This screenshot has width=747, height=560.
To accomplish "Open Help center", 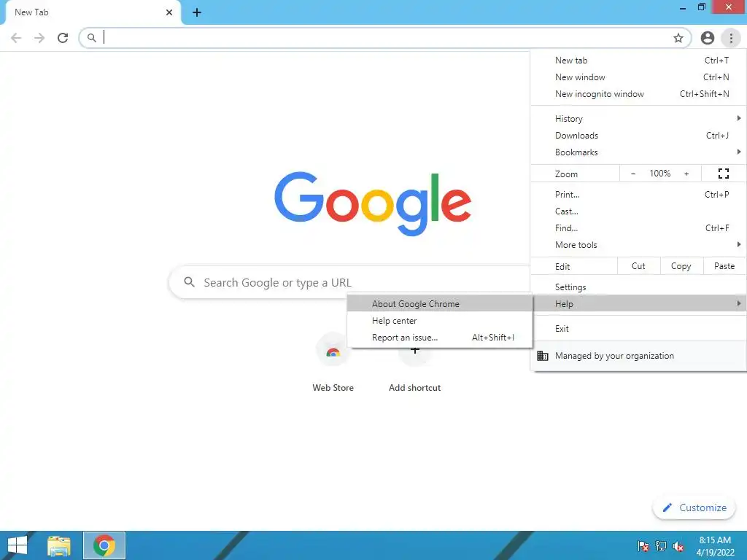I will 439,321.
